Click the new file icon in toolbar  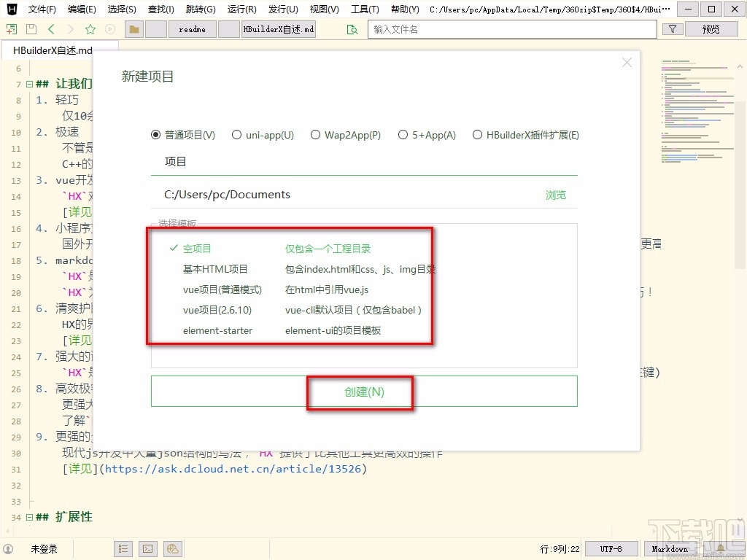12,29
